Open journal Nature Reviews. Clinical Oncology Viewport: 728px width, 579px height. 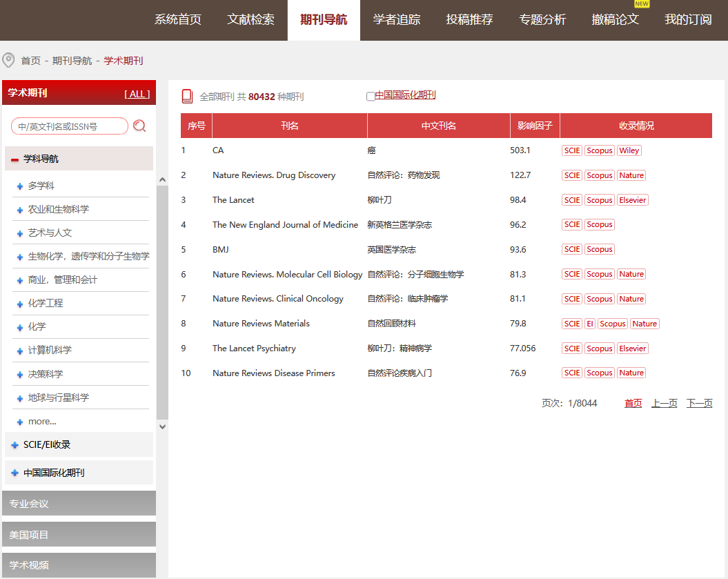(x=278, y=299)
